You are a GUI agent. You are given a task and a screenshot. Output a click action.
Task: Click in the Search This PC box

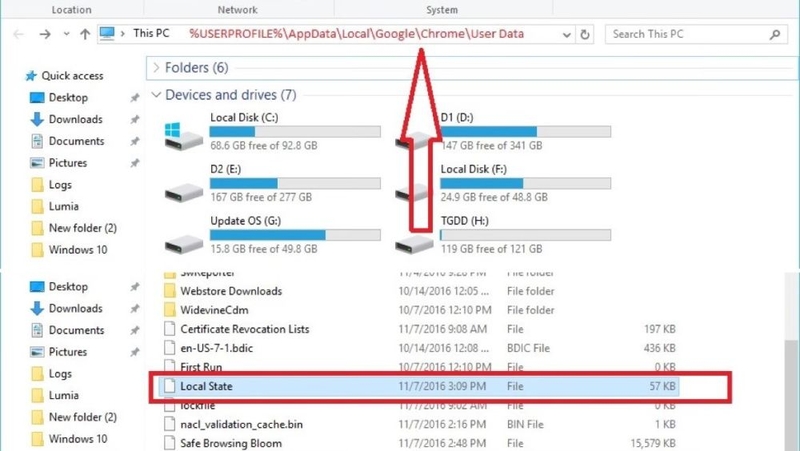click(696, 34)
